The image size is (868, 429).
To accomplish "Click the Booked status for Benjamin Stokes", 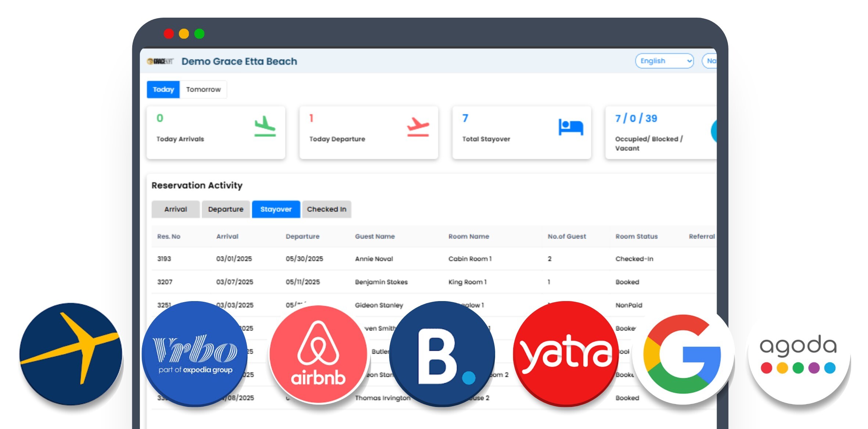I will pos(627,282).
